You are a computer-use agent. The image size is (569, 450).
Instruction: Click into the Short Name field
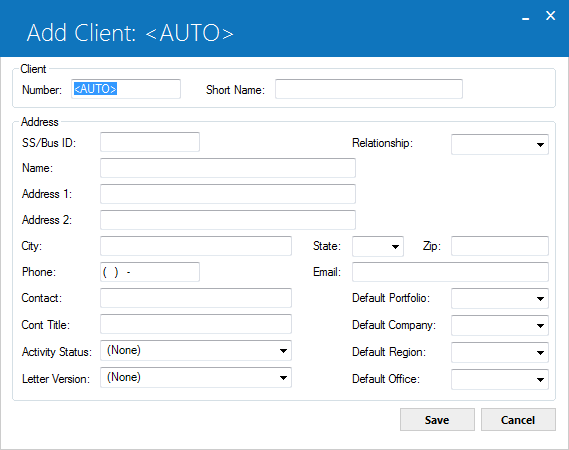tap(369, 89)
